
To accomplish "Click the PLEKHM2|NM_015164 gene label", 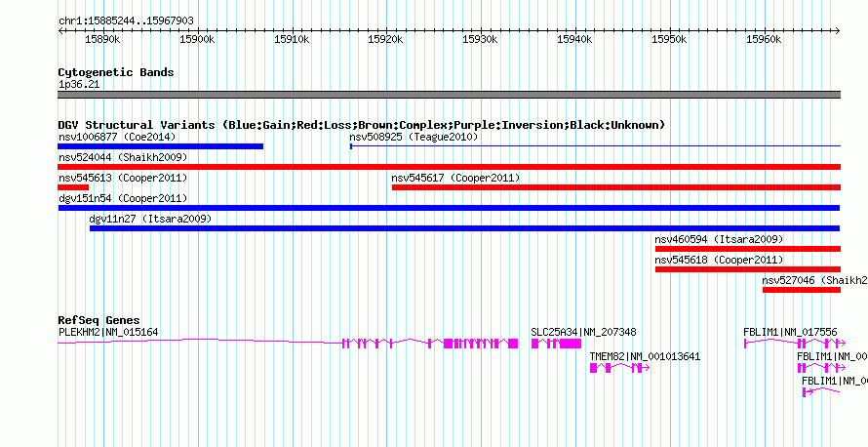I will pos(108,332).
